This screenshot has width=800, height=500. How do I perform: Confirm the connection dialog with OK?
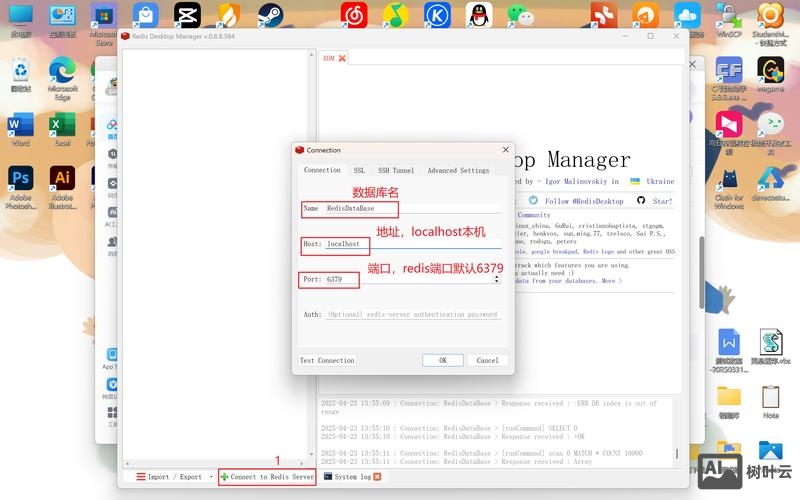tap(443, 360)
